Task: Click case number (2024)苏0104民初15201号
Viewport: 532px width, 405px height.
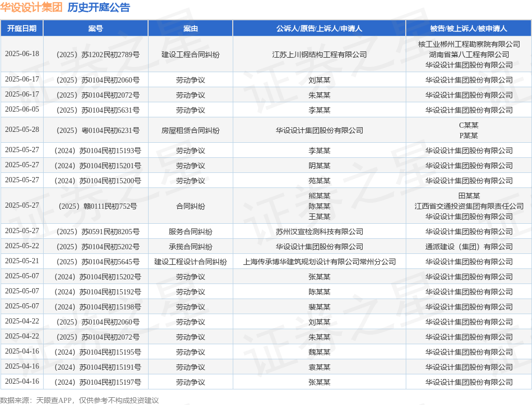Action: coord(98,166)
